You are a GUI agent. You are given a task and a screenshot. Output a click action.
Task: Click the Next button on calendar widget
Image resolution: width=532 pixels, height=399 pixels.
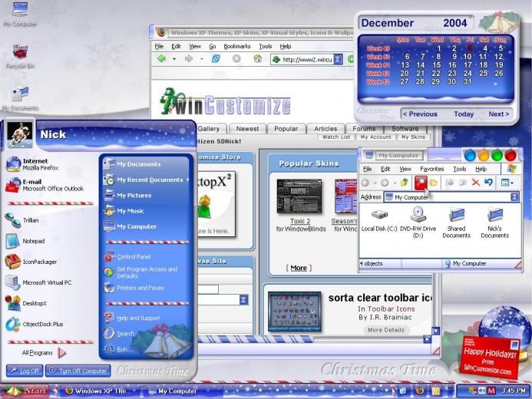click(x=499, y=114)
